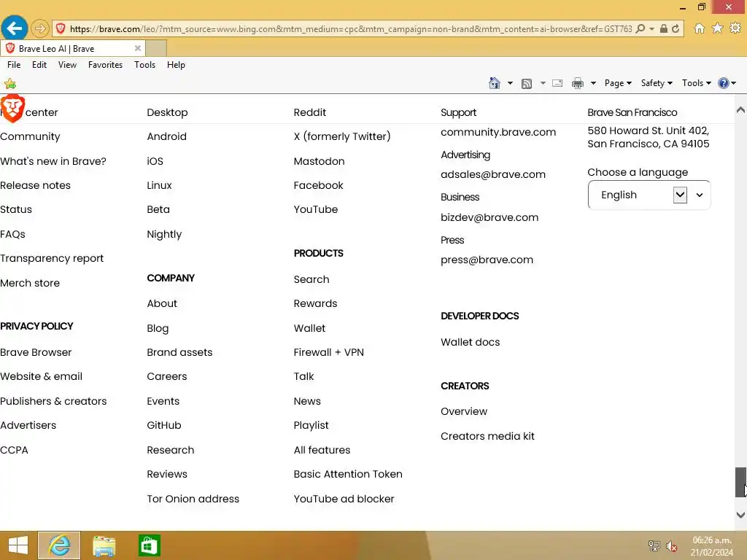
Task: Close the Brave Leo AI tab
Action: [x=138, y=48]
